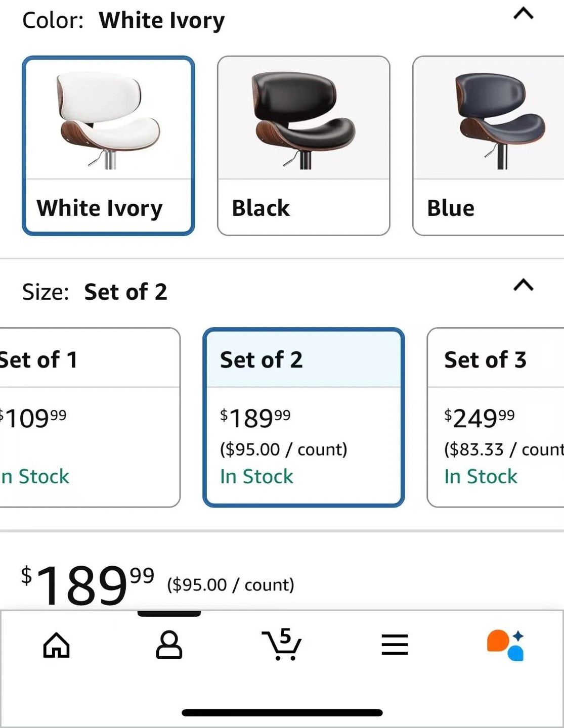Tap the Size: Set of 2 heading
The height and width of the screenshot is (728, 564).
[95, 292]
